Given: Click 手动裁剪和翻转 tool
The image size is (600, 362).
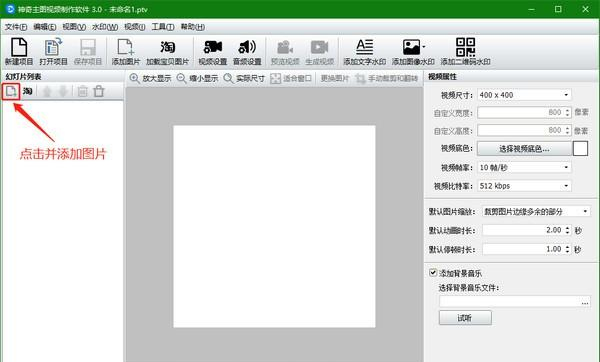Looking at the screenshot, I should [x=386, y=78].
